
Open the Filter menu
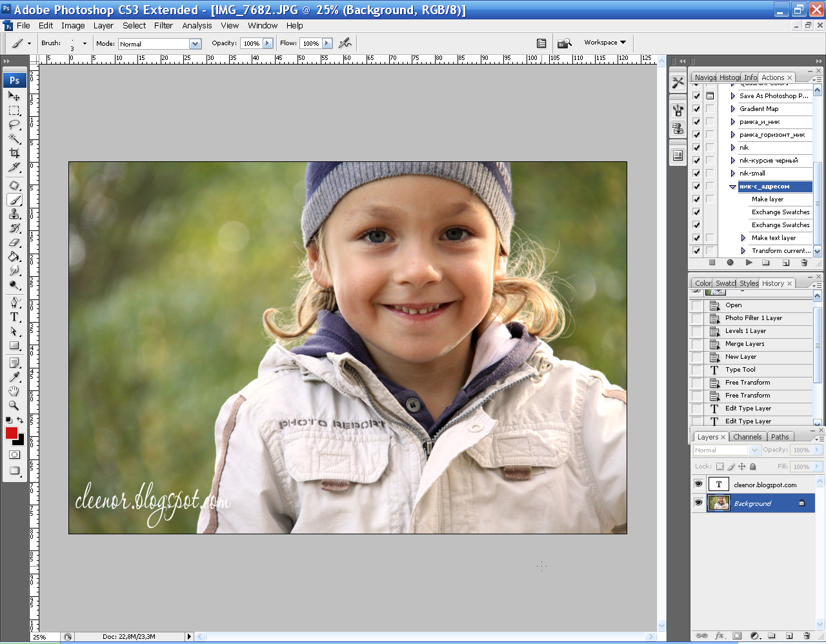(x=163, y=26)
